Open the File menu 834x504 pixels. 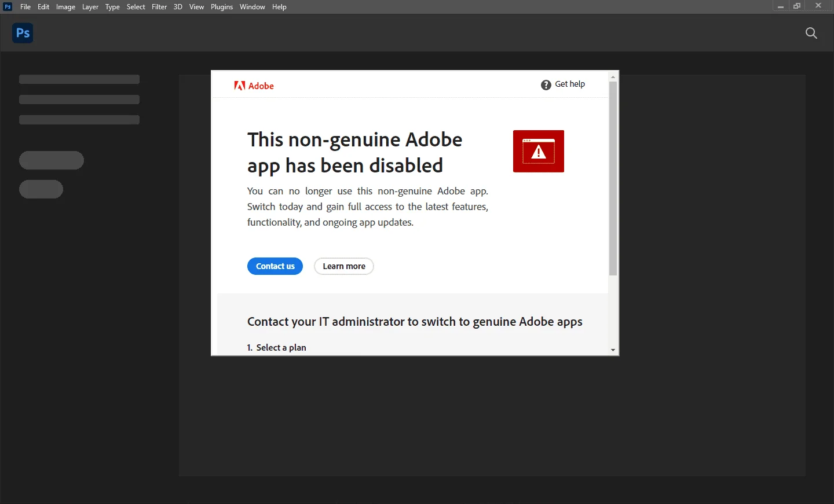point(25,7)
